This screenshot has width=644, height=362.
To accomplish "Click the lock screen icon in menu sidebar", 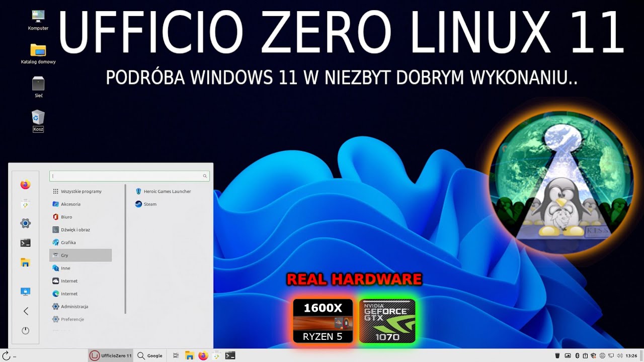I will coord(25,292).
